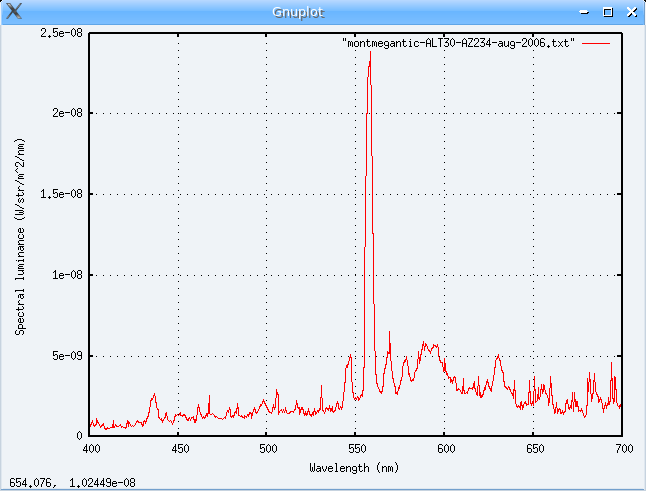Click the 1e-08 y-axis tick label
646x491 pixels.
(66, 275)
